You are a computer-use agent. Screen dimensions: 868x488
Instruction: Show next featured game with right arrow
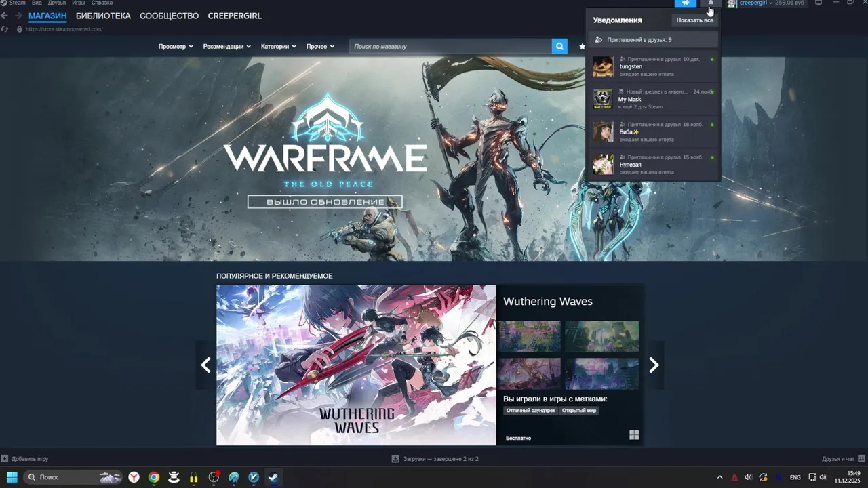tap(654, 365)
